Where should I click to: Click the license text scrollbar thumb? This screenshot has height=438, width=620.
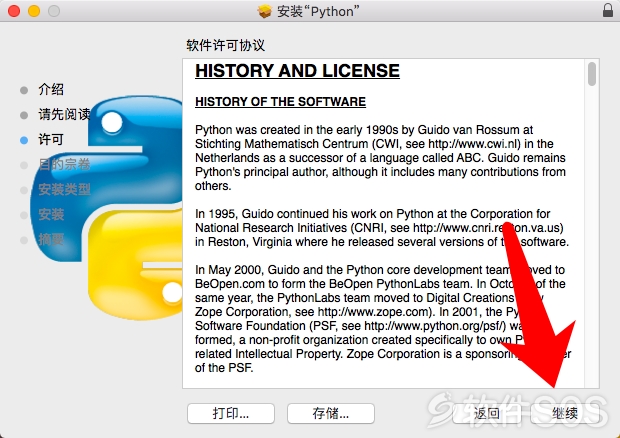click(x=592, y=74)
